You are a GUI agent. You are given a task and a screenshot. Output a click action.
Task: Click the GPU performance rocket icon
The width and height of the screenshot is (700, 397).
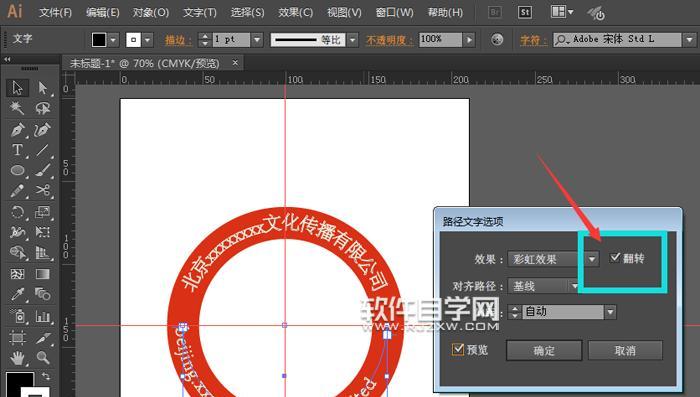[x=596, y=13]
